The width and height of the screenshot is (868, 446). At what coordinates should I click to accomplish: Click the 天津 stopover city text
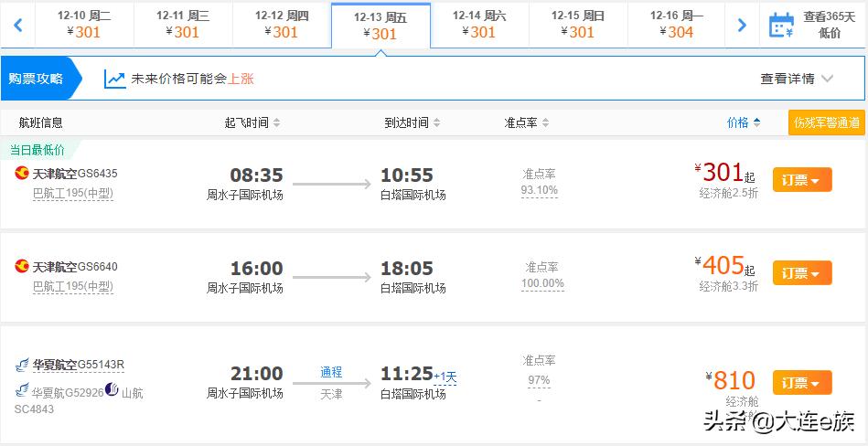point(331,395)
